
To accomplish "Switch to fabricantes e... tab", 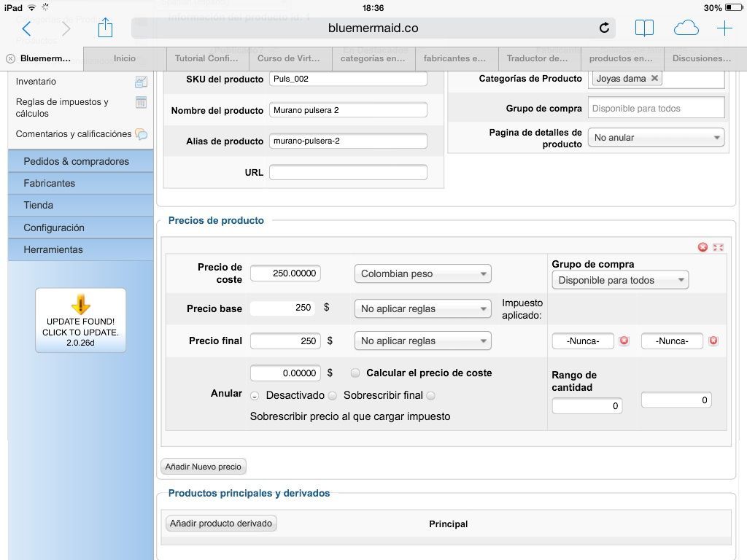I will [457, 58].
